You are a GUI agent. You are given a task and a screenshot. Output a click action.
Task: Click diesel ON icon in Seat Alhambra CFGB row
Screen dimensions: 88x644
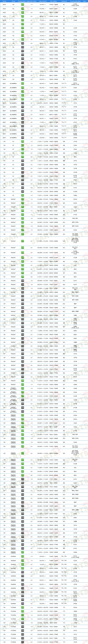(x=23, y=111)
